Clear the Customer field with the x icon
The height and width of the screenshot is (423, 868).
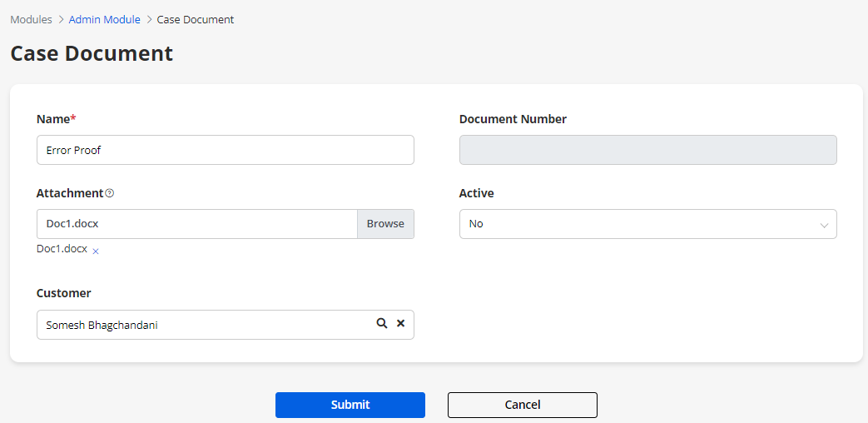[400, 324]
